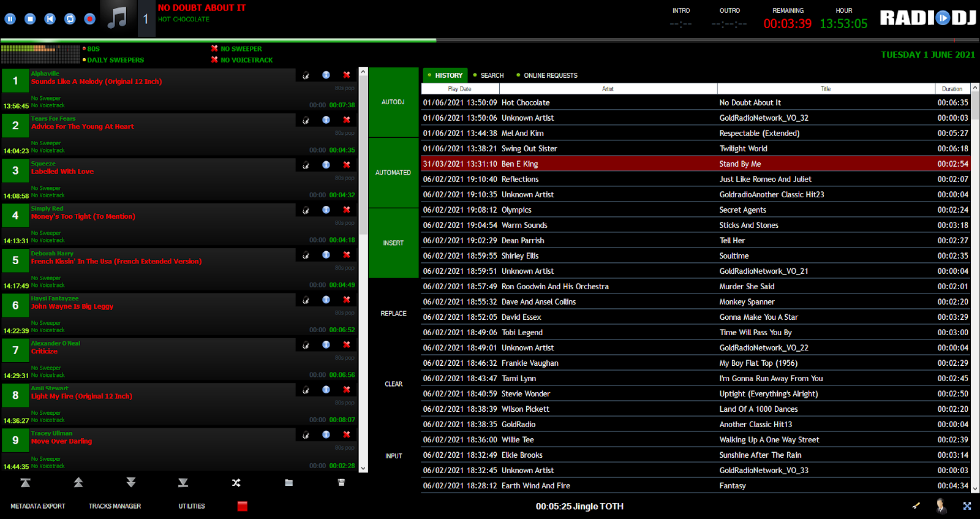Remove Simply Red track from playlist
980x519 pixels.
pyautogui.click(x=347, y=210)
